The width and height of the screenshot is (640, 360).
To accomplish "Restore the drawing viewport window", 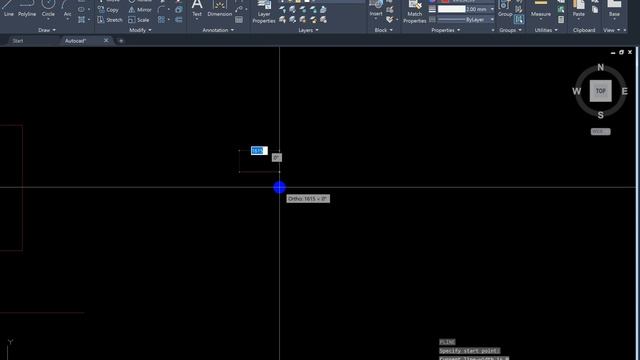I will pos(621,52).
